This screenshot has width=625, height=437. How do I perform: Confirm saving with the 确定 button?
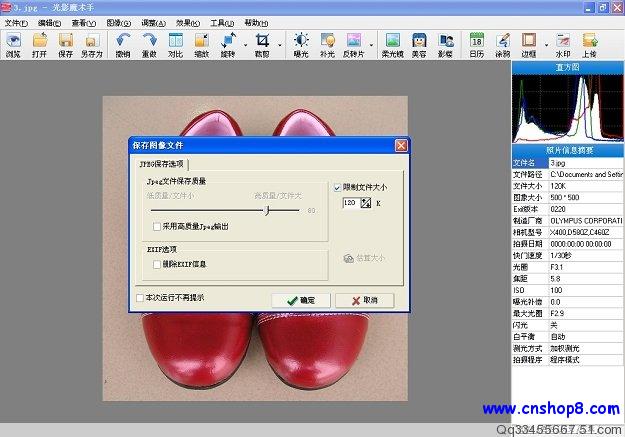click(301, 300)
